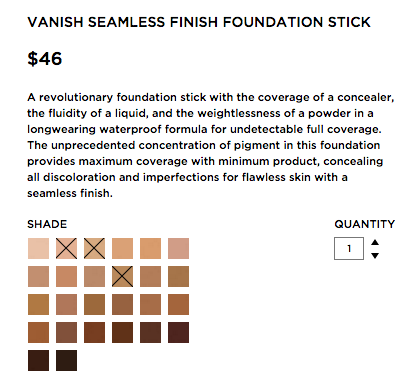Choose the third crossed-out shade, top row

[x=94, y=248]
